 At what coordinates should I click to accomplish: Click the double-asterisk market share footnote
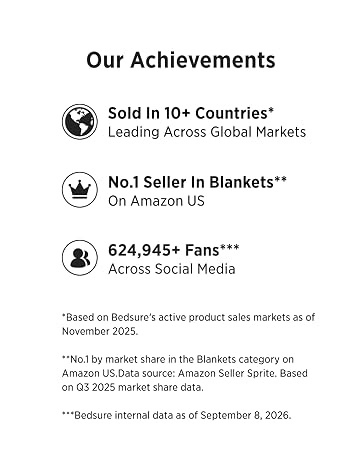pos(178,359)
